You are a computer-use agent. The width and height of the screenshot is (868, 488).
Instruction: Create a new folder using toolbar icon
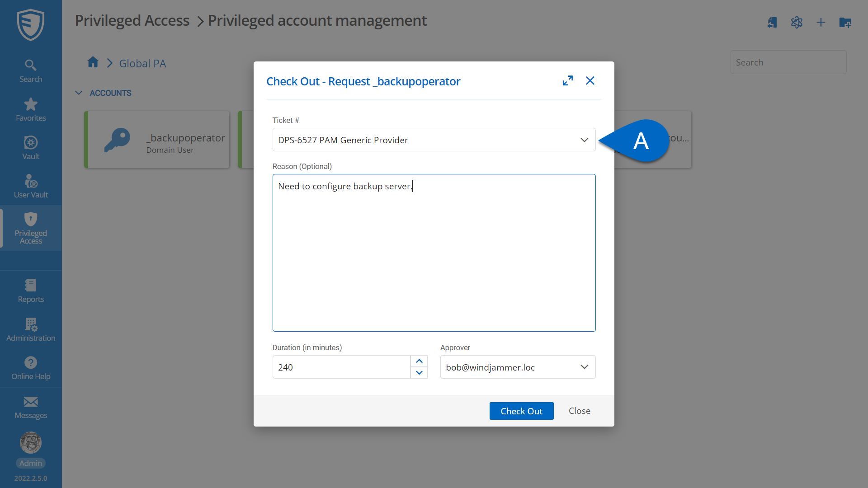tap(844, 23)
